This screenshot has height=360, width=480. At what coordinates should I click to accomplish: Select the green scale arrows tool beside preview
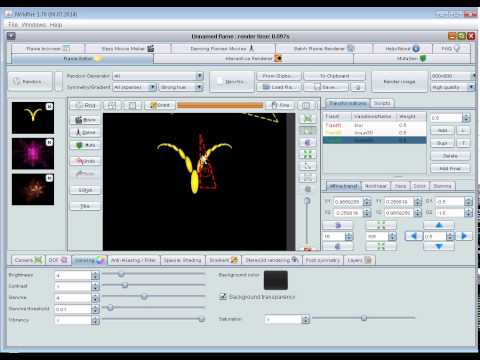[x=308, y=154]
